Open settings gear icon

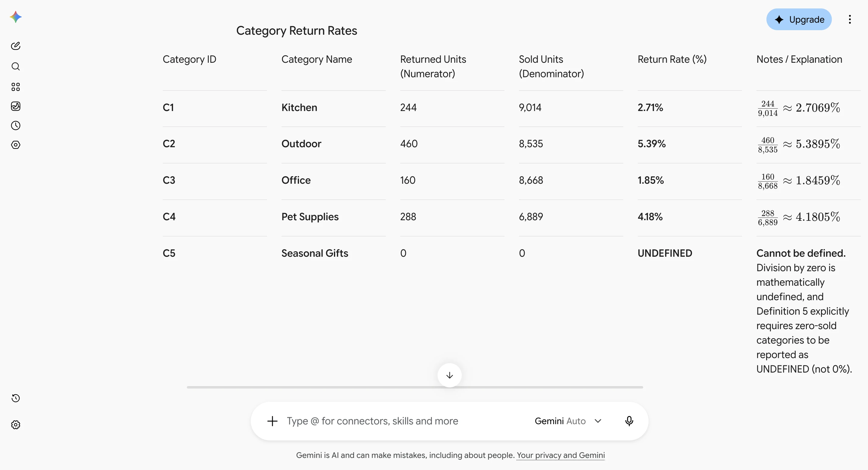[x=15, y=424]
